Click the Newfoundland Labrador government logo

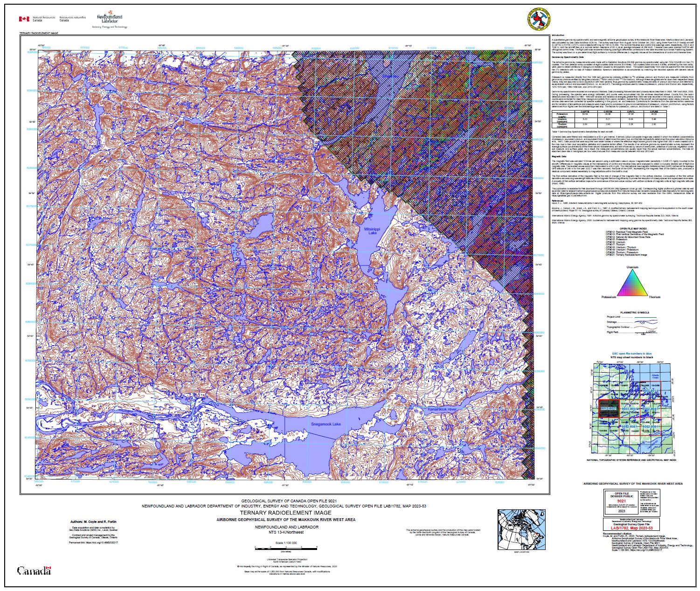tap(110, 20)
